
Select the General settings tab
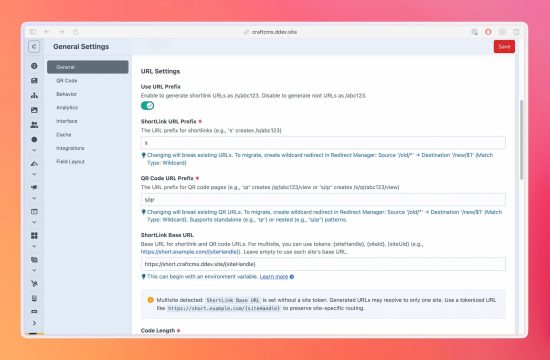coord(88,67)
